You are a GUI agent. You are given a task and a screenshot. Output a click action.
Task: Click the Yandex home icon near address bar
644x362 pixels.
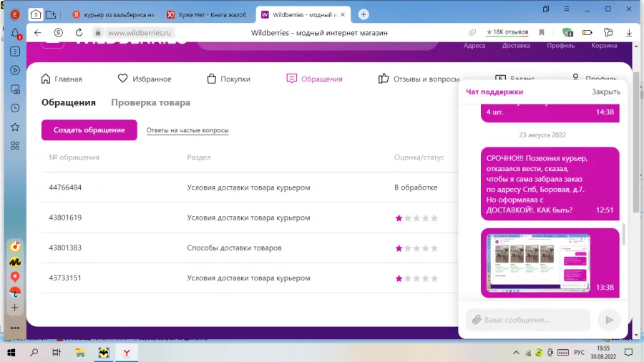click(59, 33)
